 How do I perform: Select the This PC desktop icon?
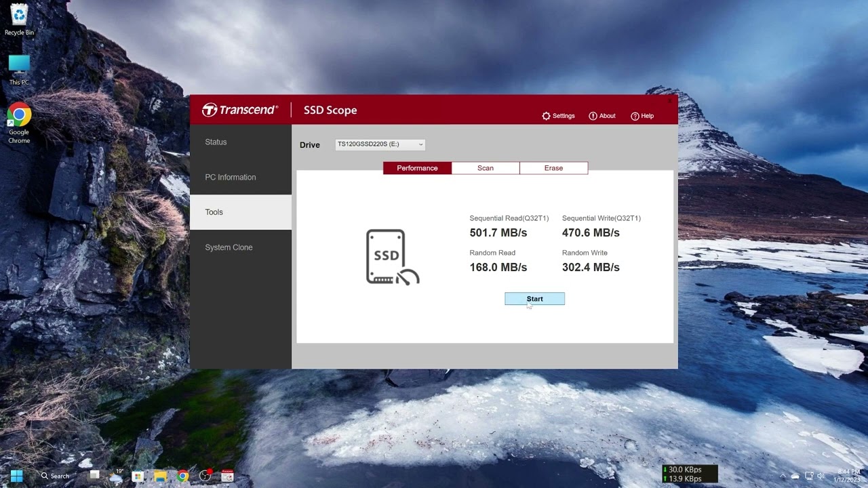pyautogui.click(x=19, y=70)
